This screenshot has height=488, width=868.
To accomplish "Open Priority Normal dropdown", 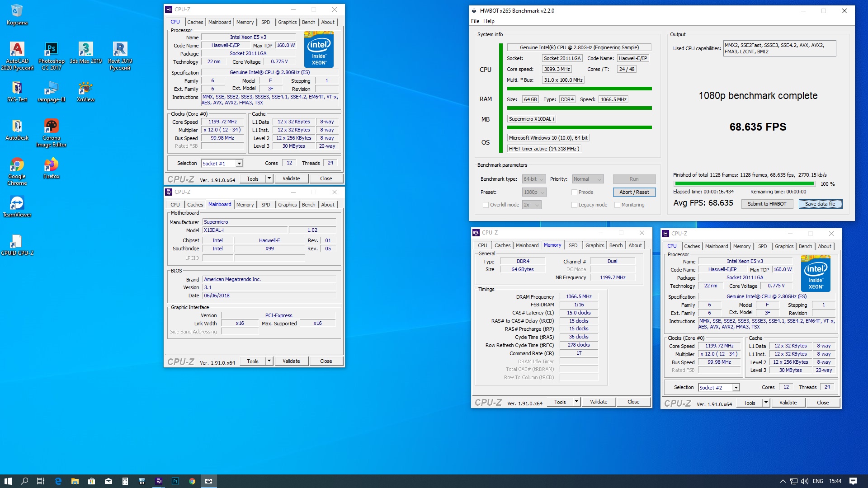I will pyautogui.click(x=588, y=179).
